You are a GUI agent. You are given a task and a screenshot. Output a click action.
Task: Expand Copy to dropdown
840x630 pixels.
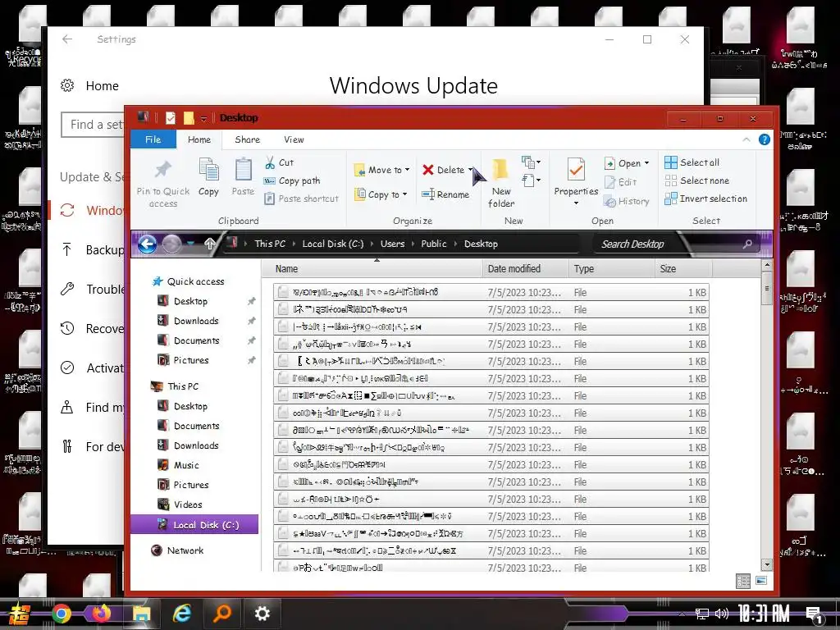(x=404, y=194)
